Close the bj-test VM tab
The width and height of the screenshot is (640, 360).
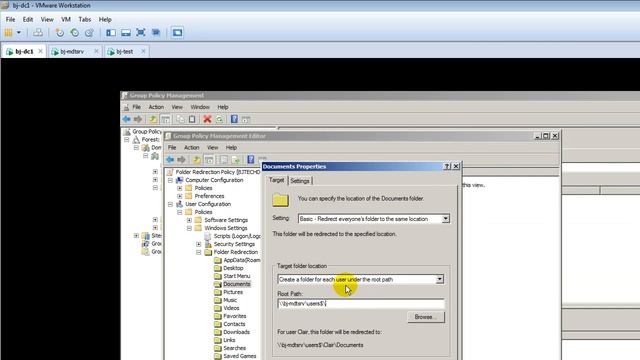(x=143, y=51)
